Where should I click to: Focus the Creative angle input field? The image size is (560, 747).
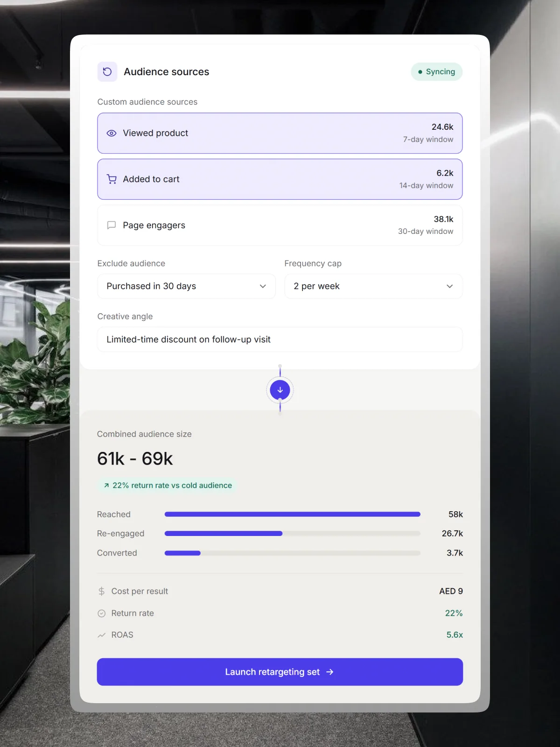[280, 339]
